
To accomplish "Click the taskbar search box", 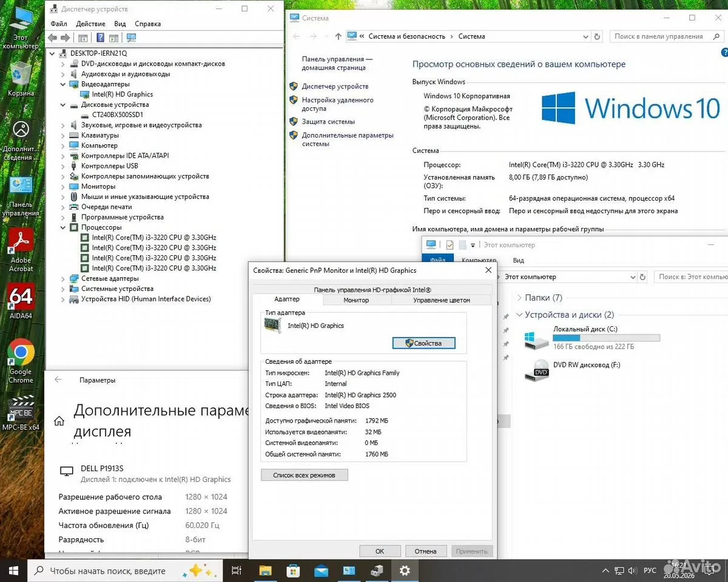I will pos(124,570).
